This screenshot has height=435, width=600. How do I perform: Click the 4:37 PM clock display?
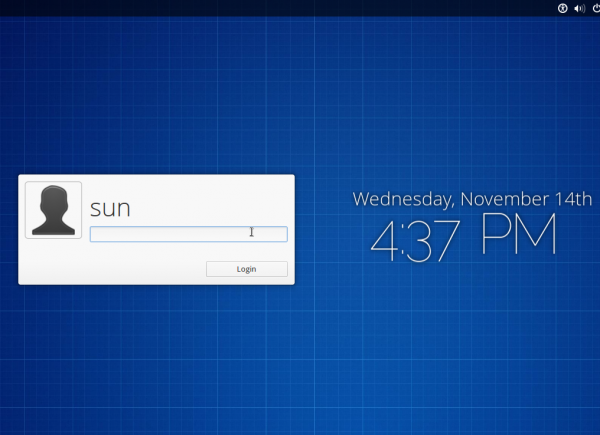click(464, 237)
